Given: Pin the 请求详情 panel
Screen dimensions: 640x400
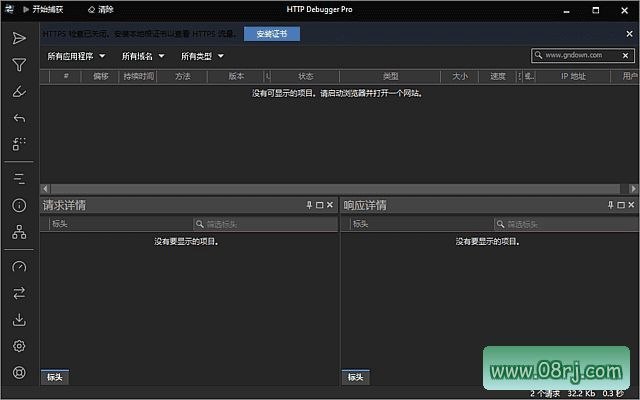Looking at the screenshot, I should point(309,205).
